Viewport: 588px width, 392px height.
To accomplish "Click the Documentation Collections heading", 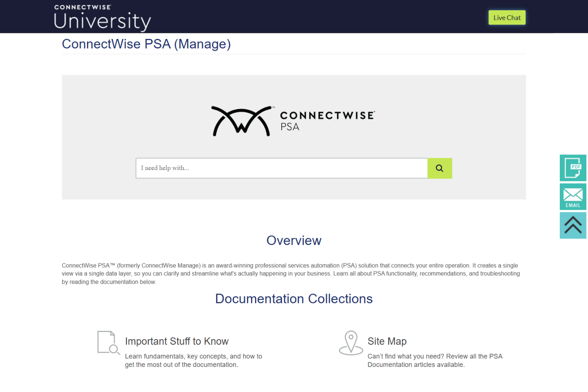I will (x=294, y=299).
